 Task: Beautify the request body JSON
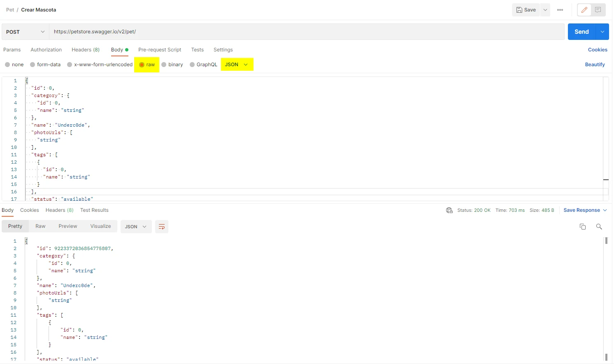pyautogui.click(x=595, y=65)
